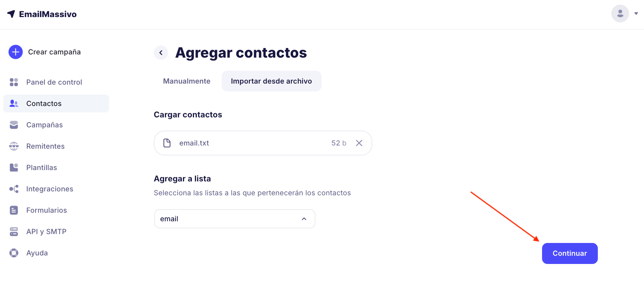Click the email.txt file name
Image resolution: width=644 pixels, height=307 pixels.
[194, 143]
